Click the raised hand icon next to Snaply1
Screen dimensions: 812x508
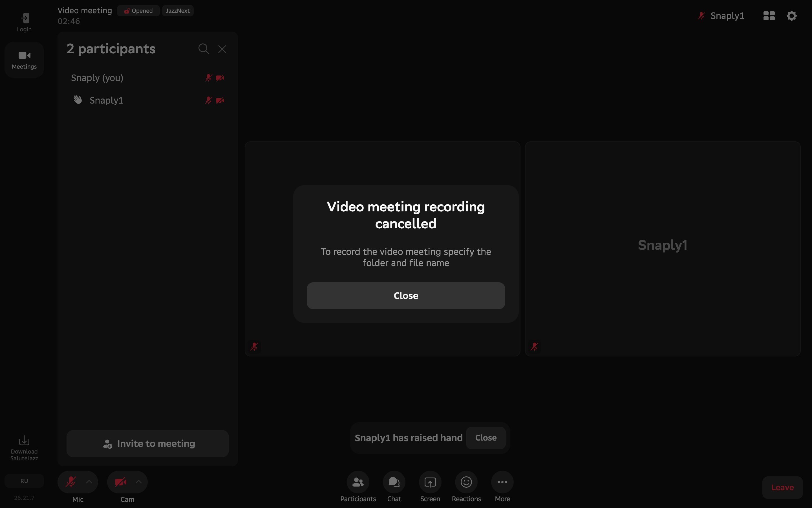(78, 100)
